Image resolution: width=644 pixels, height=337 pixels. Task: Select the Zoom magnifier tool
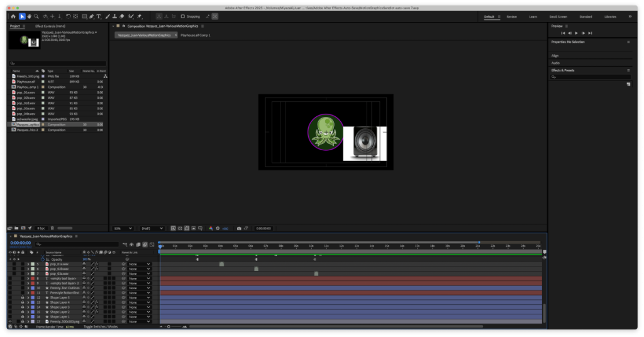(x=37, y=16)
